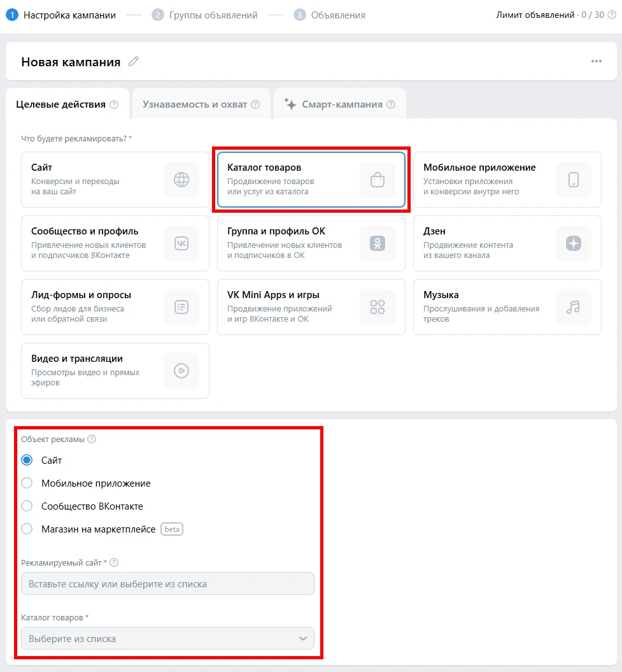Select Мобильное приложение radio option
The height and width of the screenshot is (672, 622).
[27, 483]
